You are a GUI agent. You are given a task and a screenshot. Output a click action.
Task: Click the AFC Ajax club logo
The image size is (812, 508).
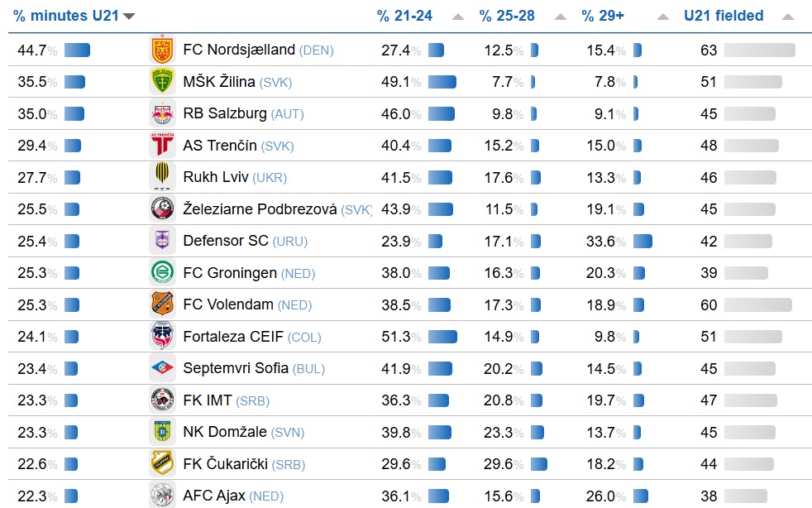(x=162, y=496)
